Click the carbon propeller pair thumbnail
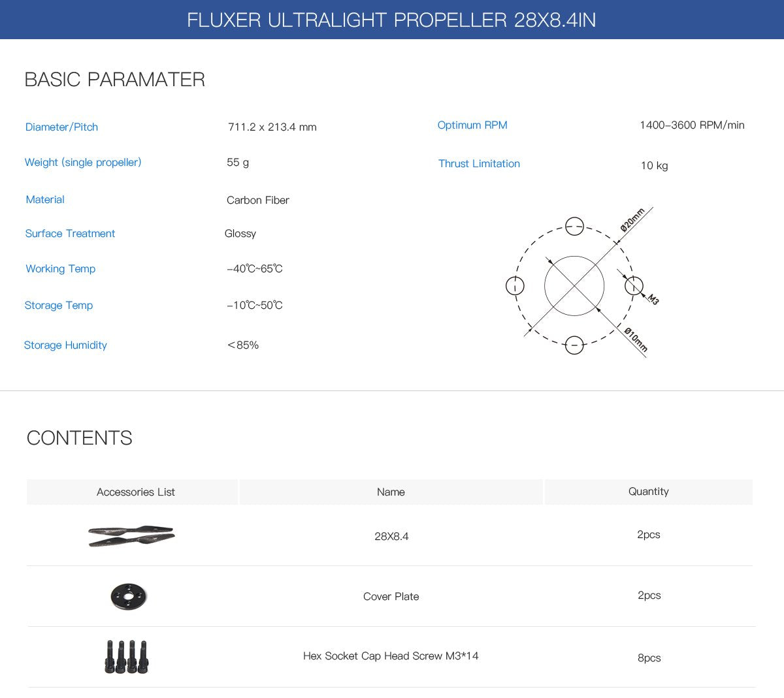784x698 pixels. 131,535
